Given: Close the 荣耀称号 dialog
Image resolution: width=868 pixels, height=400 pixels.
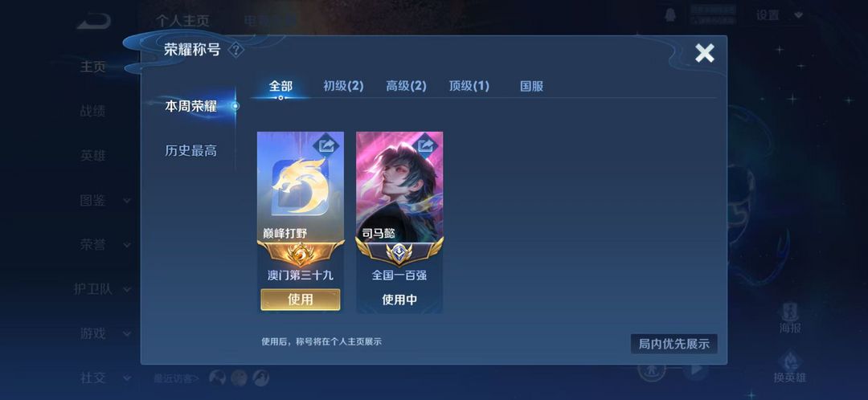Looking at the screenshot, I should (x=705, y=53).
